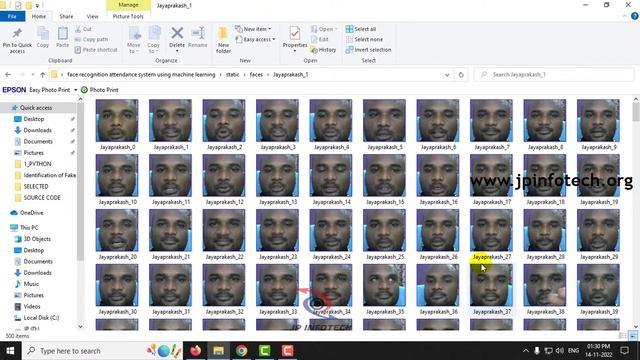
Task: Click Select all in the ribbon
Action: pyautogui.click(x=361, y=29)
